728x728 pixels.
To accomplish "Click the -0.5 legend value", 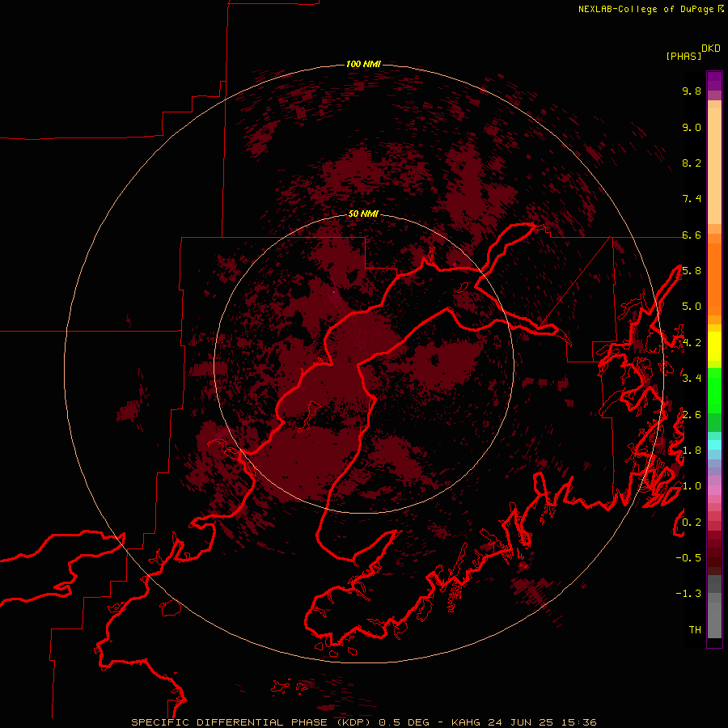I will point(688,558).
